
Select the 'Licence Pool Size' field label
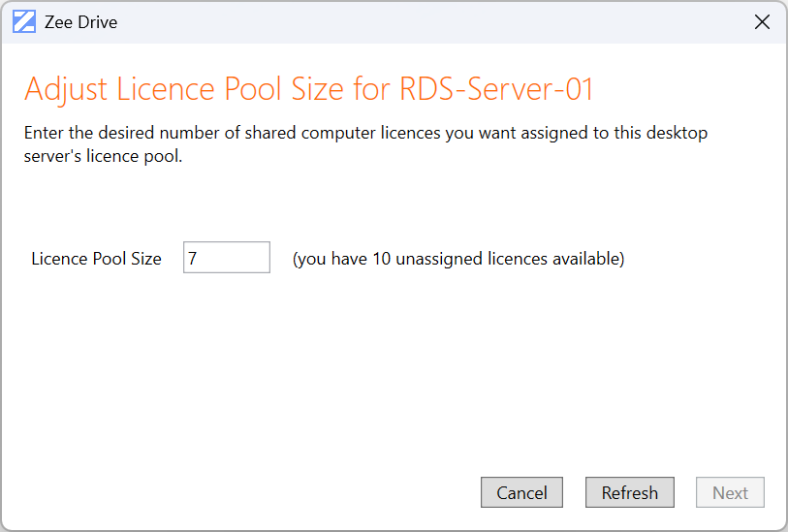[96, 259]
